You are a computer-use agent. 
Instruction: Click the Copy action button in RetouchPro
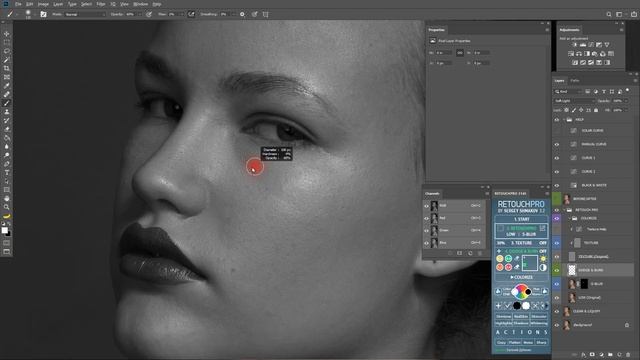coord(501,342)
